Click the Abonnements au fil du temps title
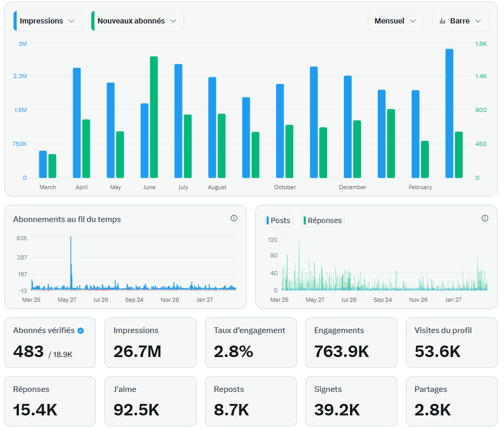504x430 pixels. (67, 219)
